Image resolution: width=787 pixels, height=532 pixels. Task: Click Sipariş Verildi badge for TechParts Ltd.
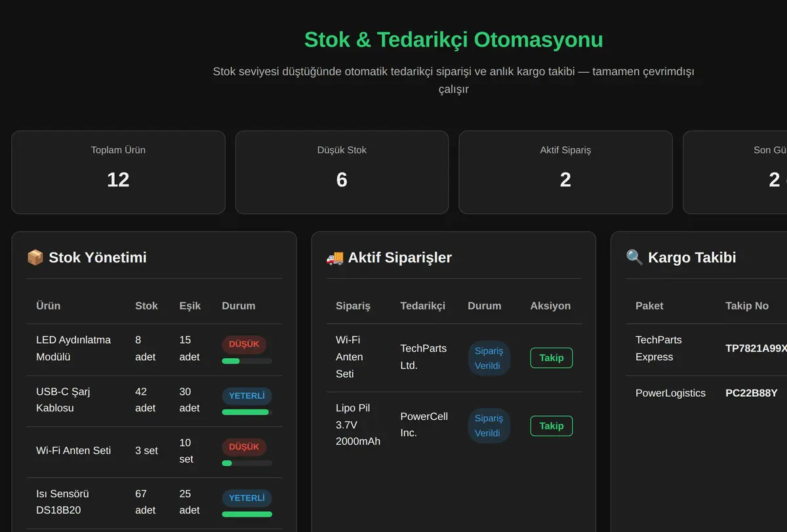(x=489, y=358)
